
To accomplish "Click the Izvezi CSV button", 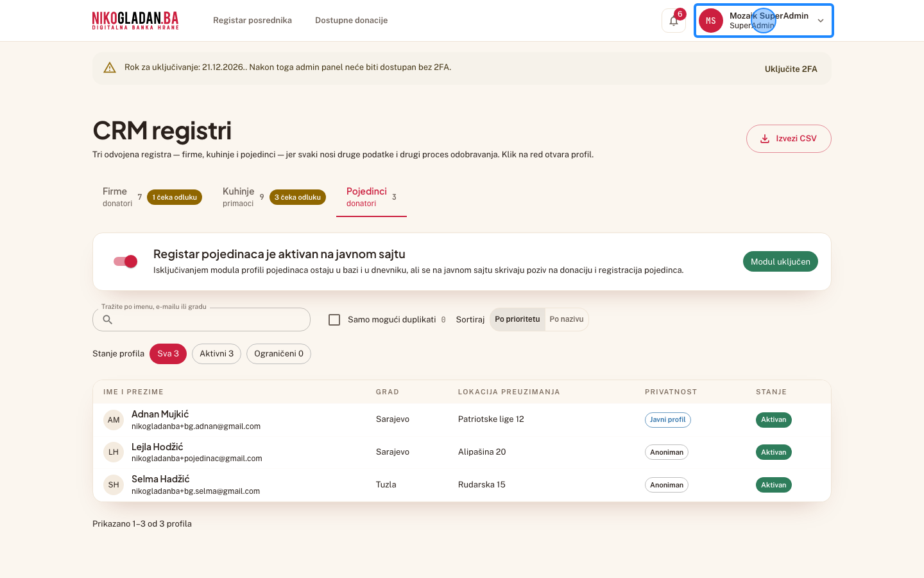I will (789, 139).
